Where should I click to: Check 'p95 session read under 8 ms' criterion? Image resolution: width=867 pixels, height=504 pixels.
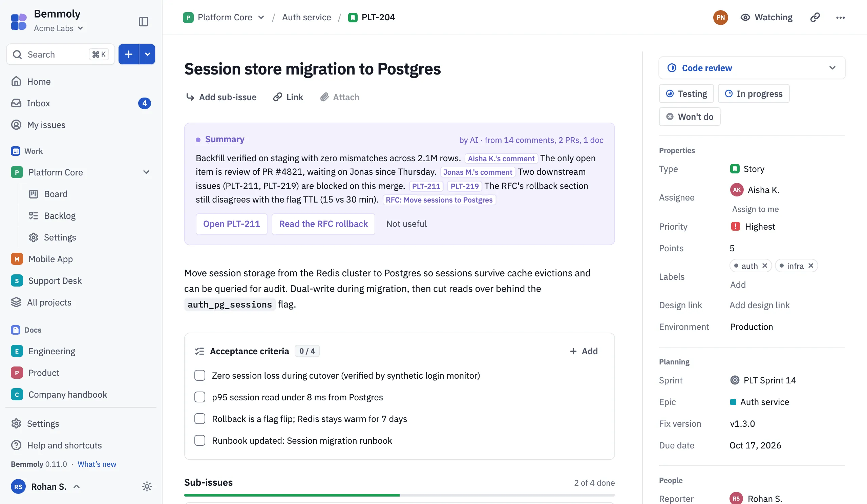[x=200, y=397]
